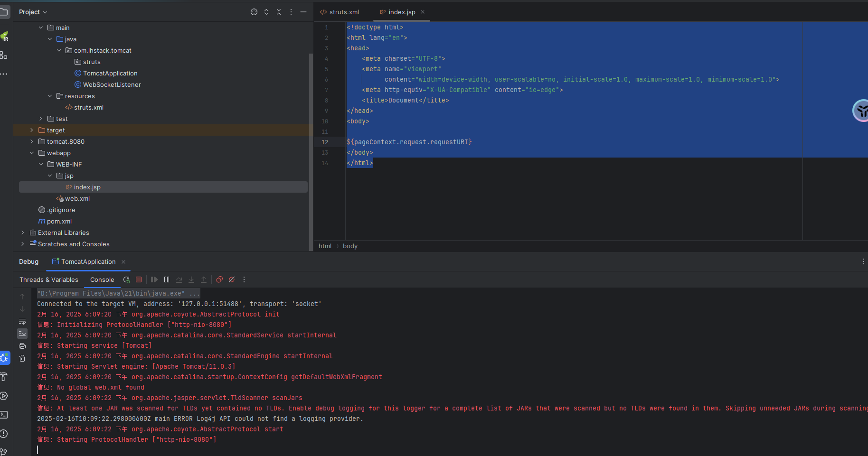
Task: Open the Project view dropdown
Action: click(33, 12)
